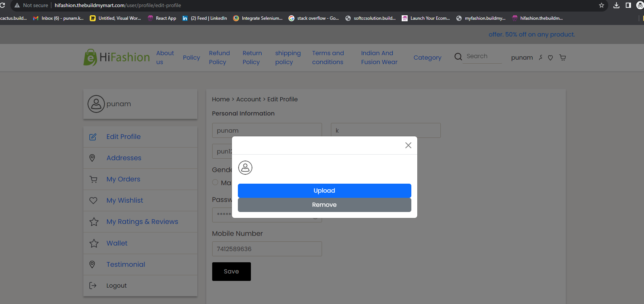644x304 pixels.
Task: Click the punam account name in header
Action: [522, 58]
